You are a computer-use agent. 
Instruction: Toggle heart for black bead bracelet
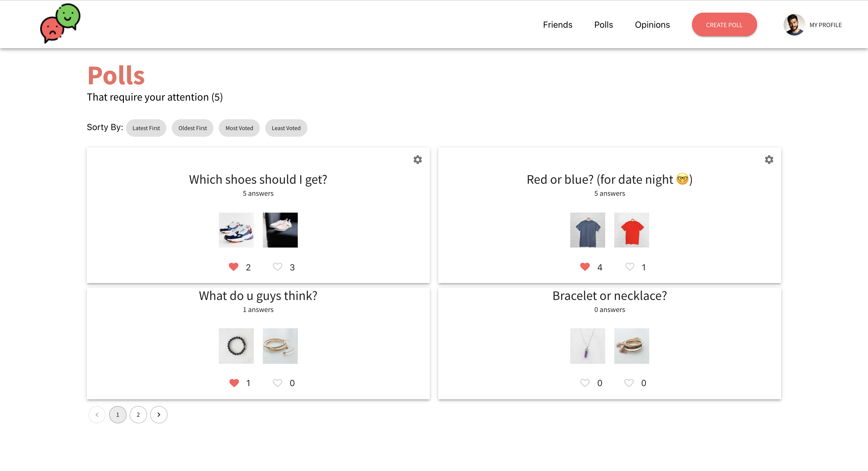tap(234, 383)
